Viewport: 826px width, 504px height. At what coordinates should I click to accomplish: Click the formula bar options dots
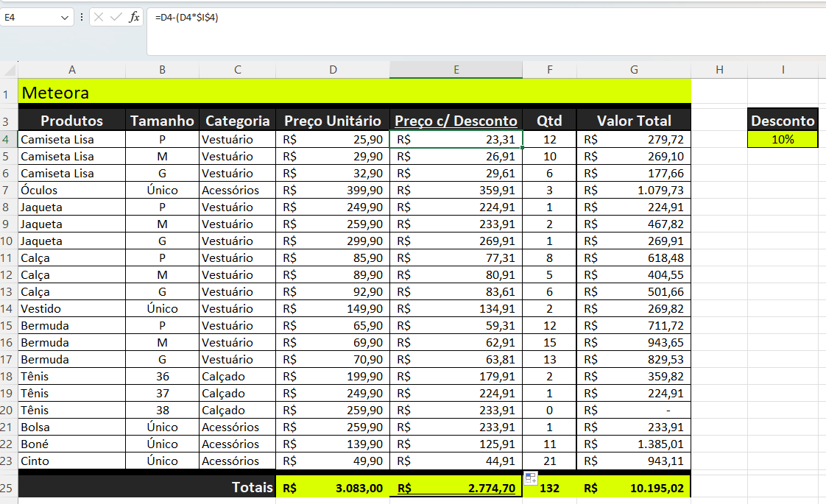[x=82, y=18]
